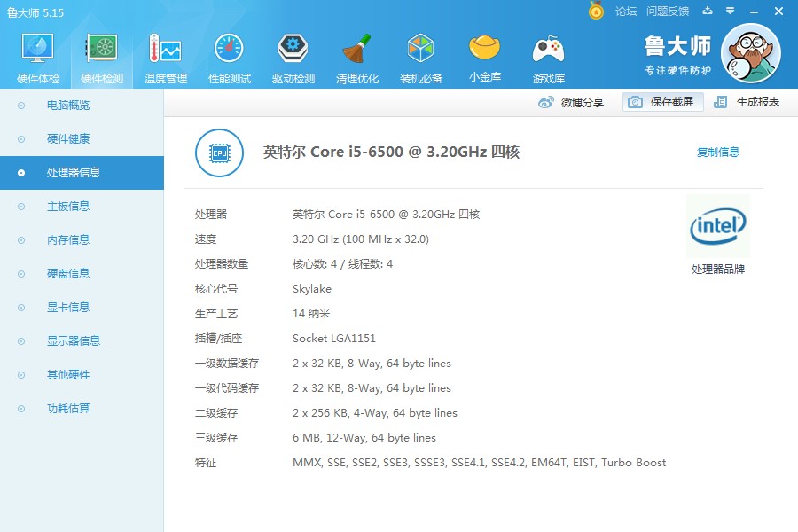The height and width of the screenshot is (532, 798).
Task: Click the 鲁大师 5.15 title text
Action: [x=35, y=12]
